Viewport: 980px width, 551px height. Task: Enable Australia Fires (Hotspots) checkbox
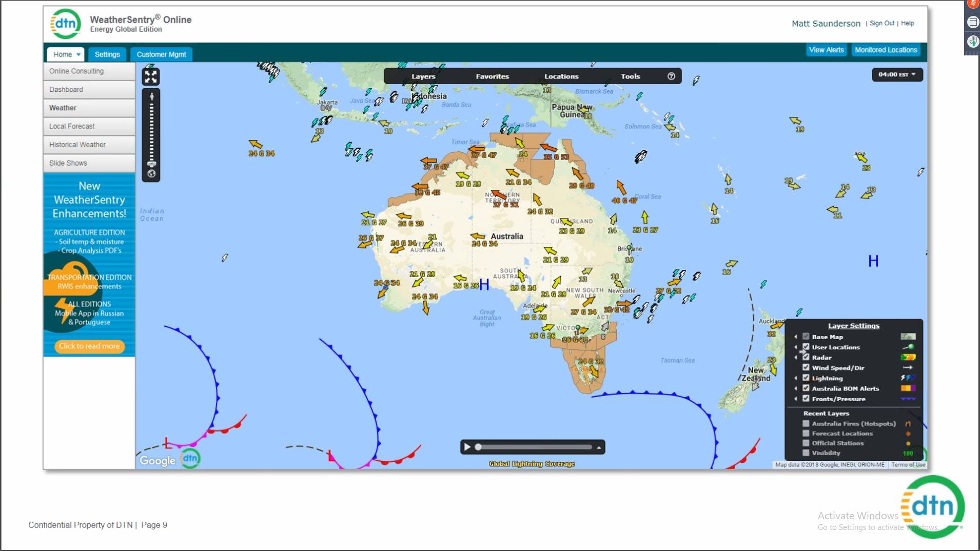806,424
